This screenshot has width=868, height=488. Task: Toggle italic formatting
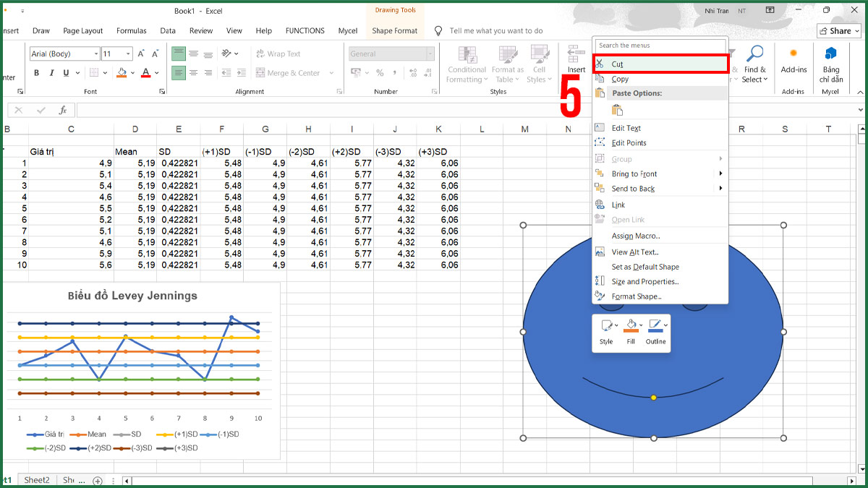(x=51, y=72)
